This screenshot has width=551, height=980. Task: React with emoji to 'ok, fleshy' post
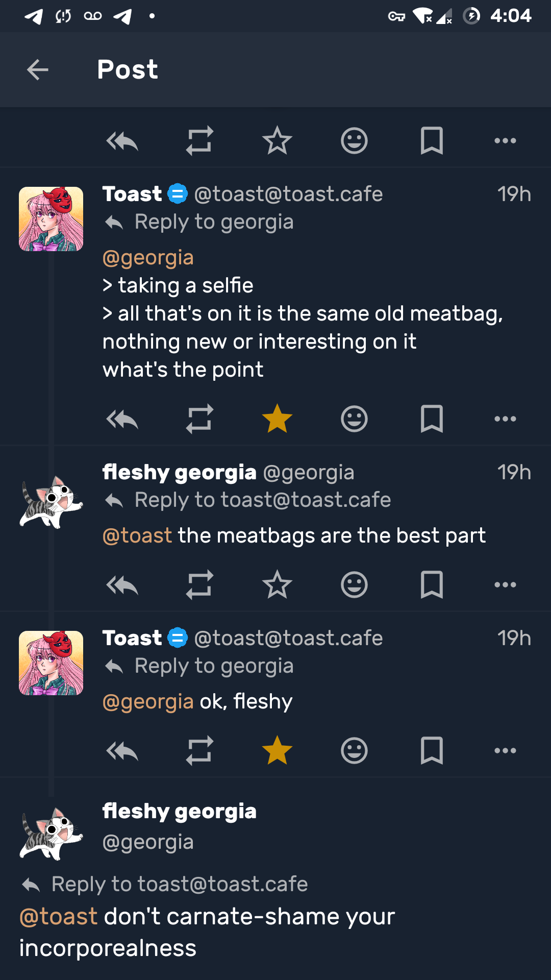(x=354, y=751)
